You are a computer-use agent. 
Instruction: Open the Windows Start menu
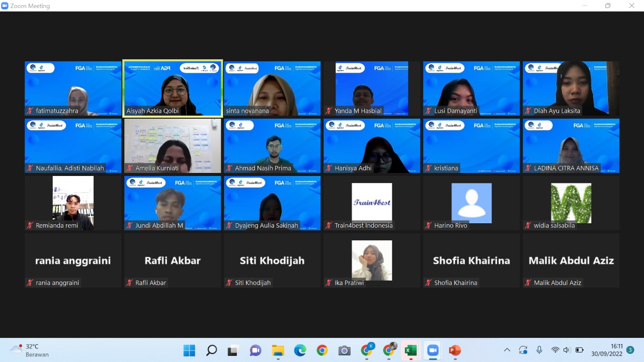[189, 350]
